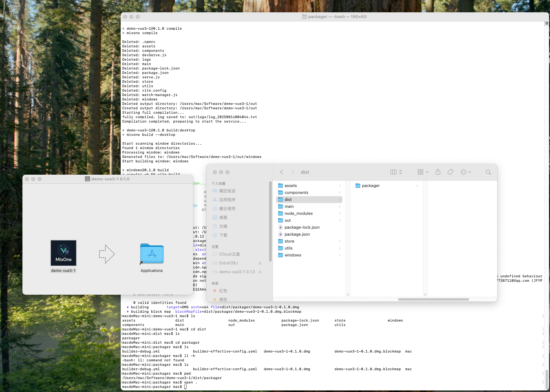Select the windows folder in Finder

(x=309, y=255)
